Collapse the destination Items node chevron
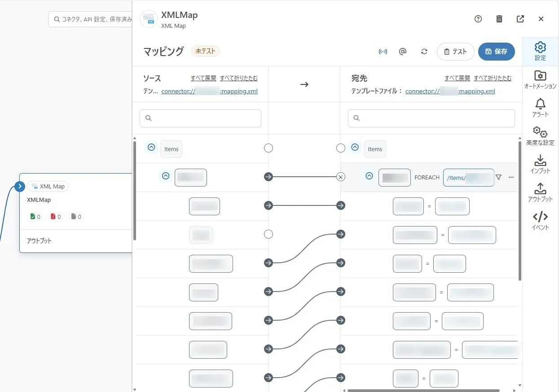The image size is (559, 392). [x=355, y=147]
